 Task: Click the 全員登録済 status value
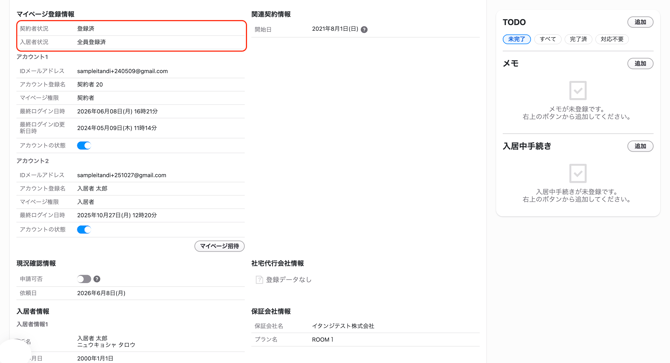coord(91,42)
